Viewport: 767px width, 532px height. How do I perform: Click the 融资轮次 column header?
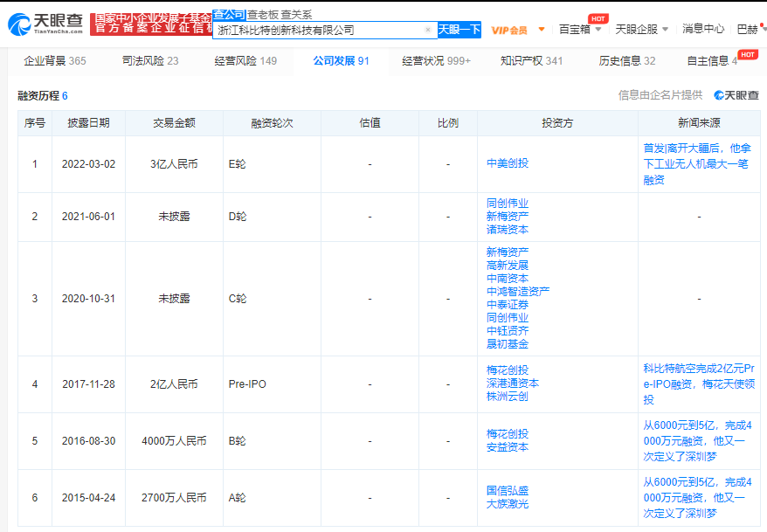[272, 122]
